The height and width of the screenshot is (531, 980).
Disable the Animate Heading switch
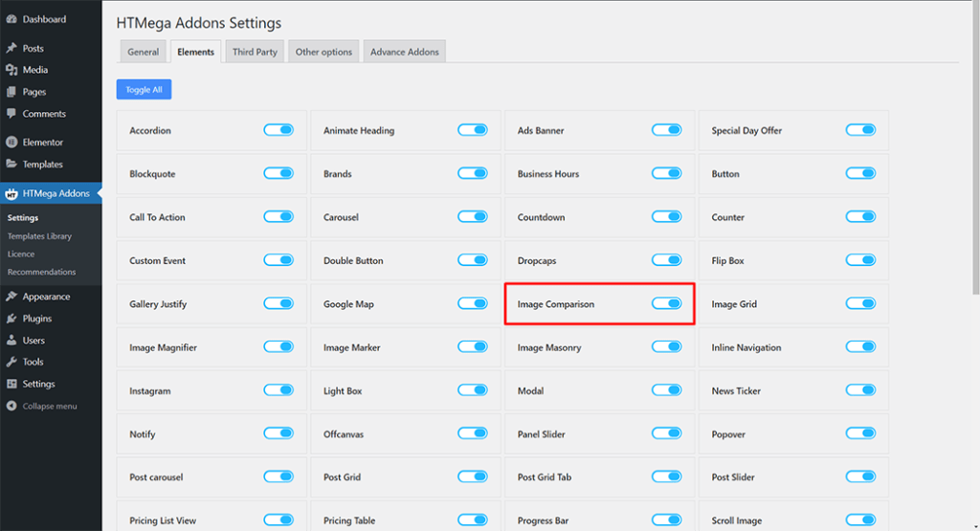click(x=473, y=130)
